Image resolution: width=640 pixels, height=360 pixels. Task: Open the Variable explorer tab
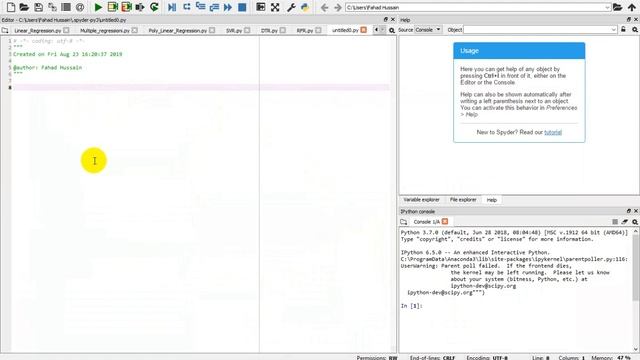click(x=421, y=200)
